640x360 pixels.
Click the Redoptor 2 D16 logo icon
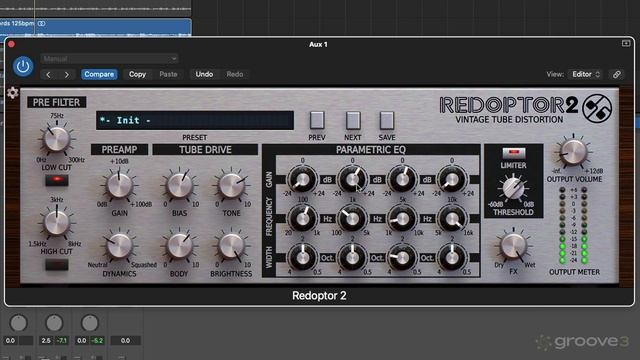(x=597, y=108)
